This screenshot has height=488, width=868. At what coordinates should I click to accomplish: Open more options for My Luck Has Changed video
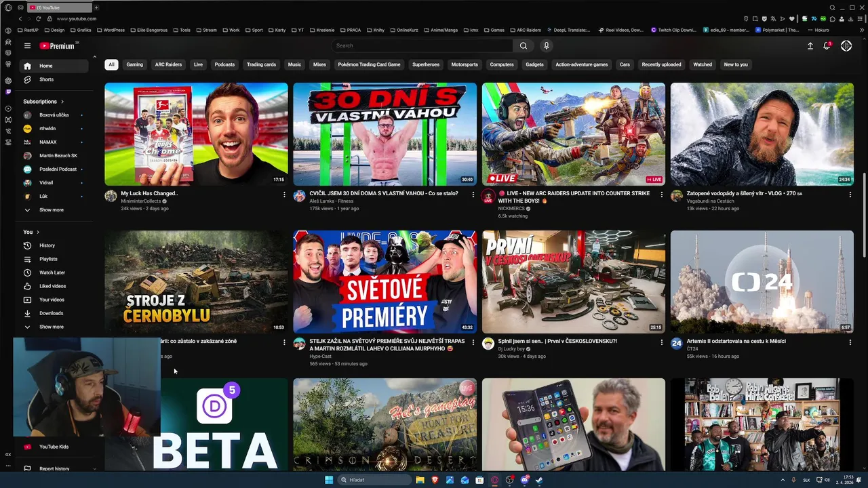pos(284,195)
